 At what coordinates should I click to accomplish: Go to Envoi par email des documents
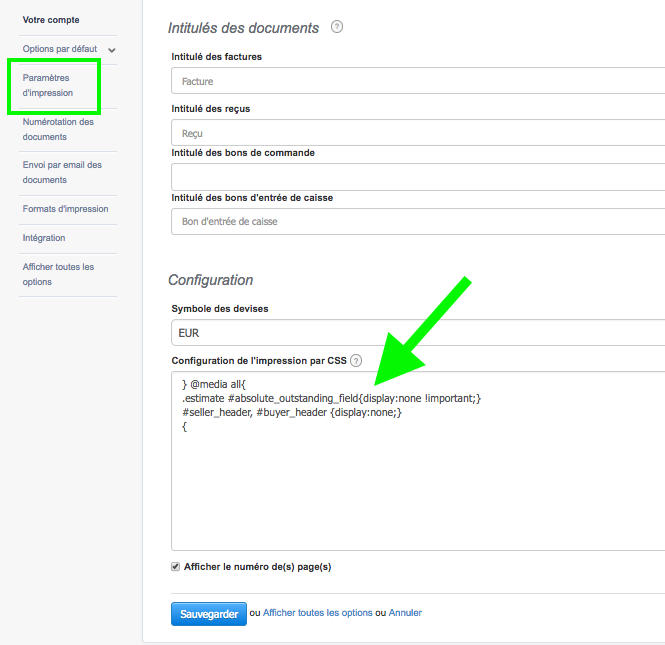62,172
